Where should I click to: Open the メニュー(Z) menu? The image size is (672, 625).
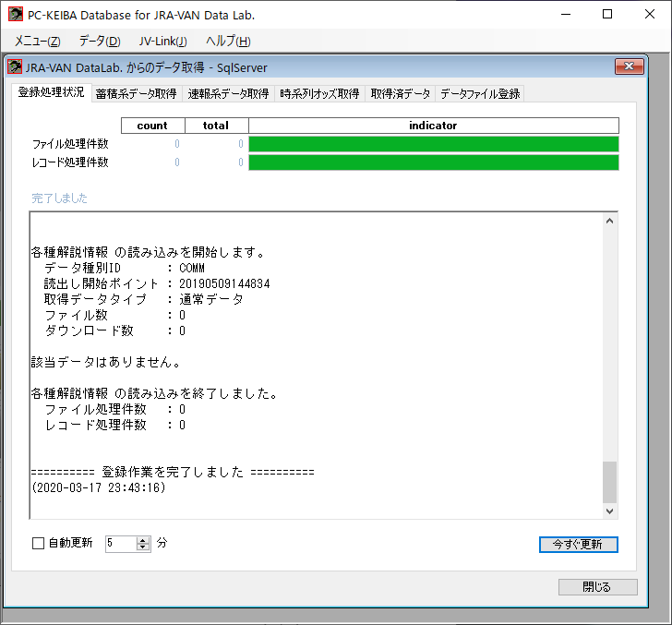(37, 42)
